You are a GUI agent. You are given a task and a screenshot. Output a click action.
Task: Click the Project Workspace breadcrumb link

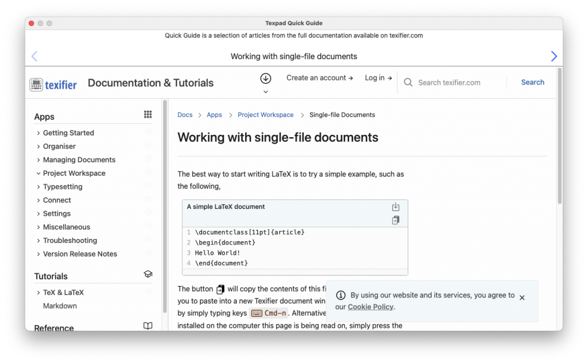(265, 115)
